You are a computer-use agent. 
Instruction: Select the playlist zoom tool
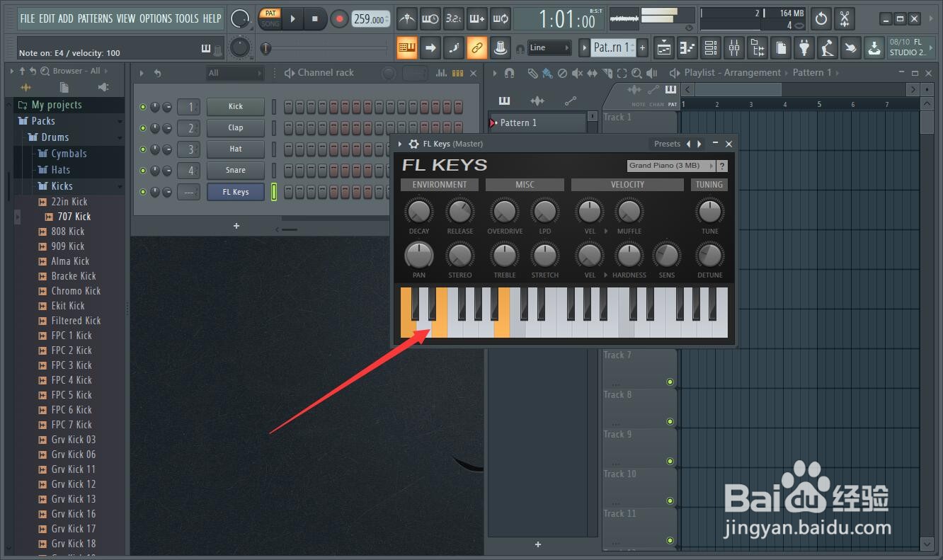click(x=636, y=73)
